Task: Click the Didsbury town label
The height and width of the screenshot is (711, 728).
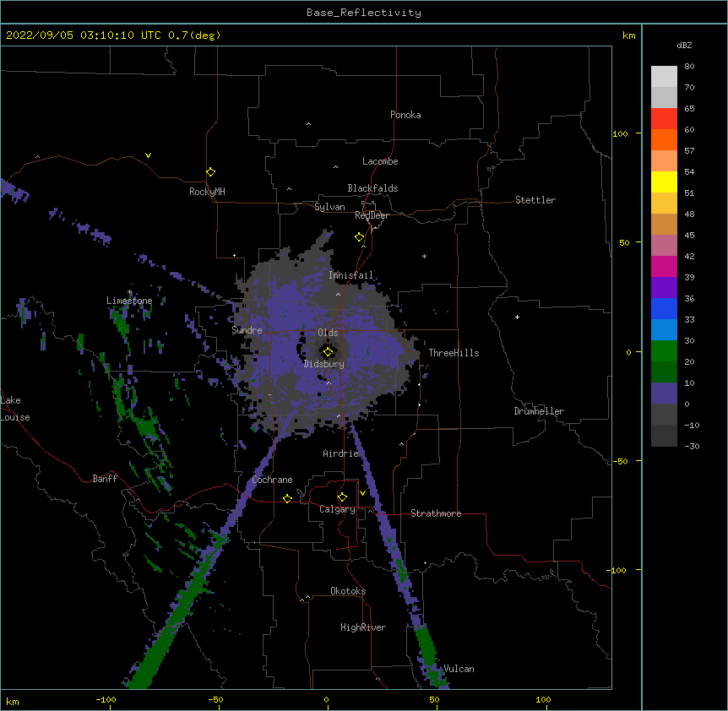Action: (x=324, y=364)
